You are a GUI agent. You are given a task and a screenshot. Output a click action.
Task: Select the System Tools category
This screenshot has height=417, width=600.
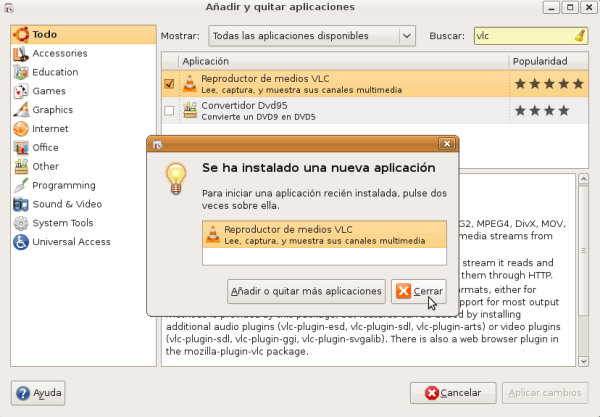tap(62, 223)
